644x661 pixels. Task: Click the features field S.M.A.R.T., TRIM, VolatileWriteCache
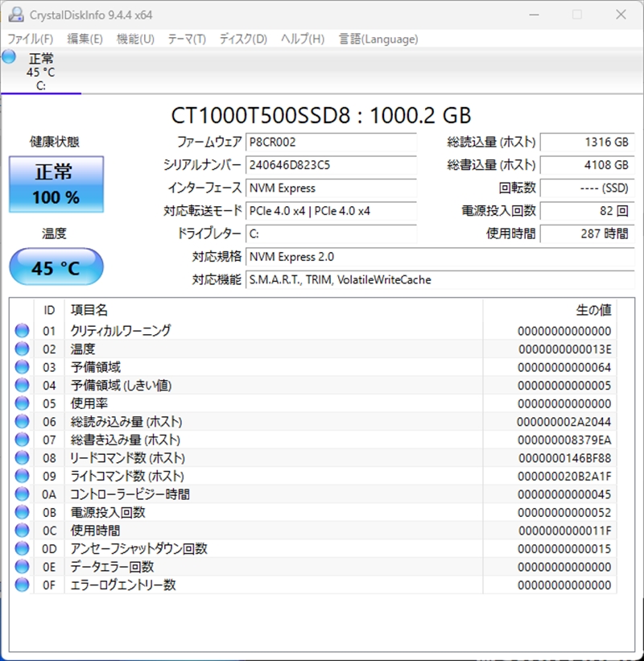pos(440,280)
